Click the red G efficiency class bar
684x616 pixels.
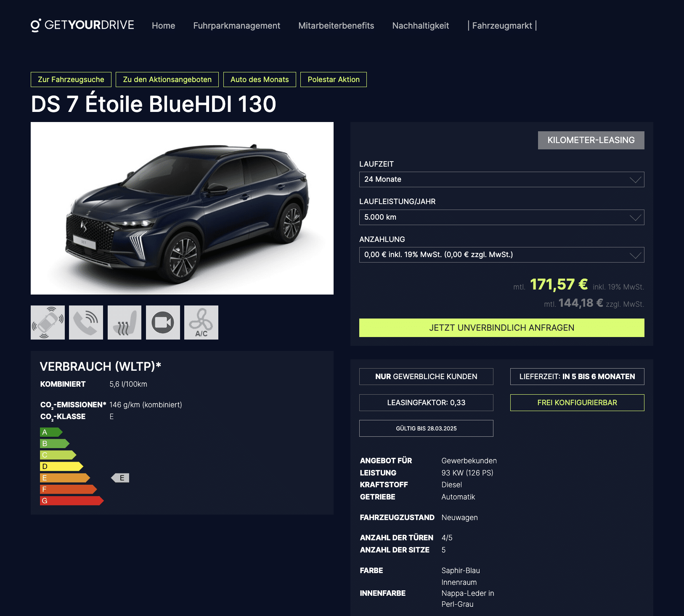72,501
